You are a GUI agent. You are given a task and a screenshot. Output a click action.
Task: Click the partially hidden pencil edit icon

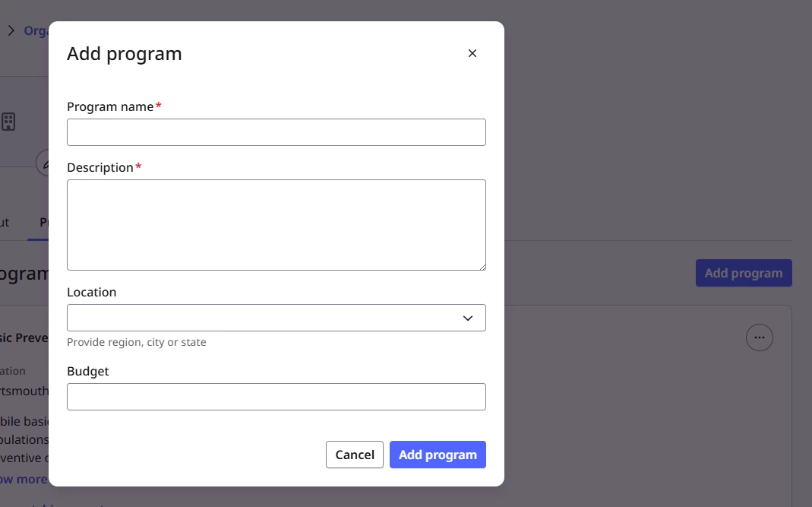point(43,163)
